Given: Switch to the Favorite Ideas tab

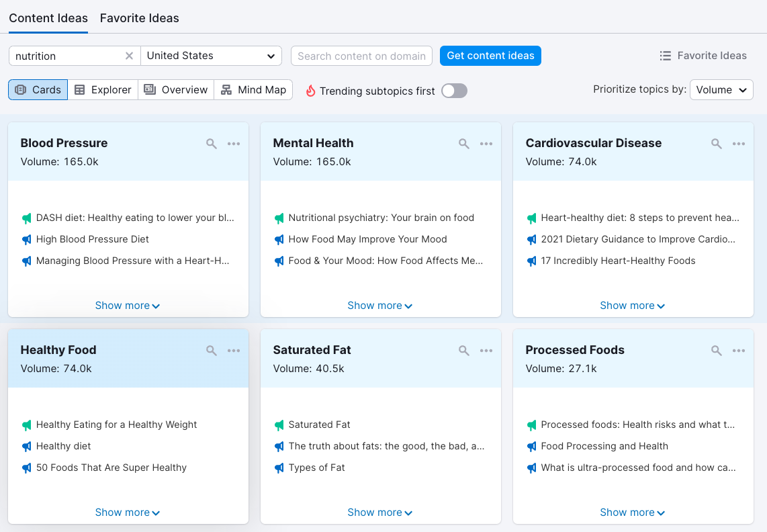Looking at the screenshot, I should click(x=139, y=18).
